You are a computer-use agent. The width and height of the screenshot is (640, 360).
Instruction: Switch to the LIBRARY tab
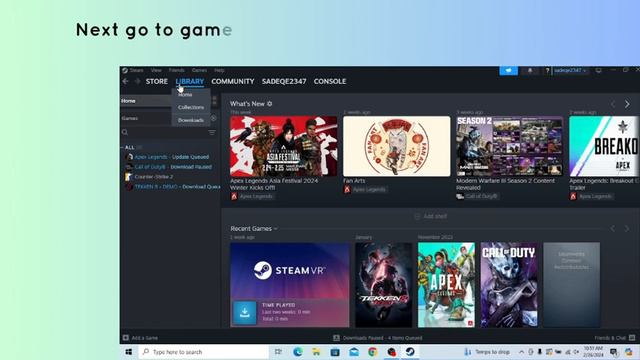190,81
